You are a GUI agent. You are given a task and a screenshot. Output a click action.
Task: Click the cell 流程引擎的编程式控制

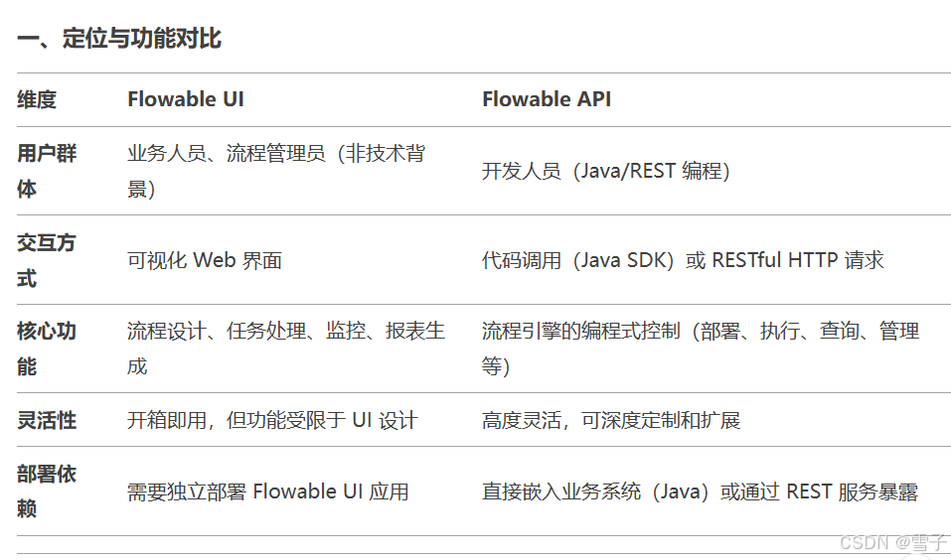(702, 349)
